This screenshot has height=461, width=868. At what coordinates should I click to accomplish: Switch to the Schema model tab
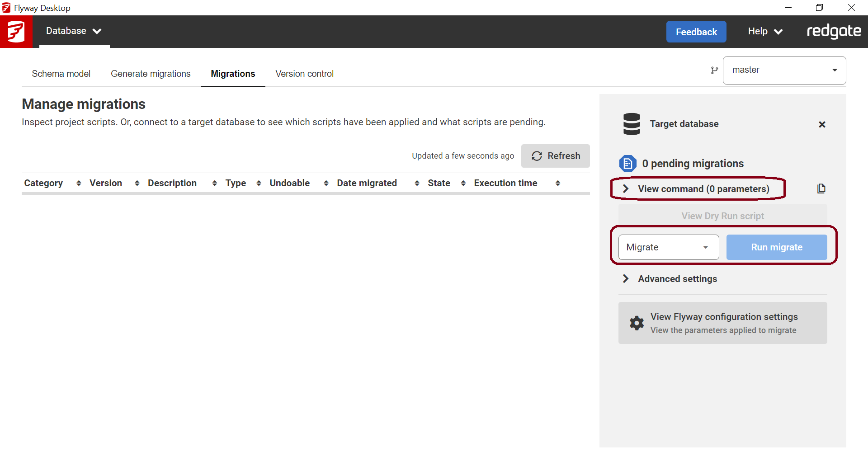coord(61,74)
